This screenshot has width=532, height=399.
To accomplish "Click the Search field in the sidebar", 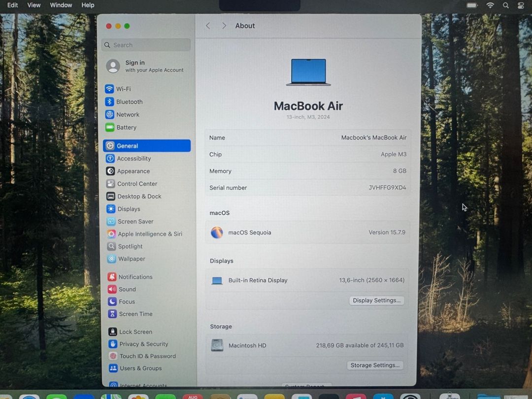I will click(x=146, y=45).
